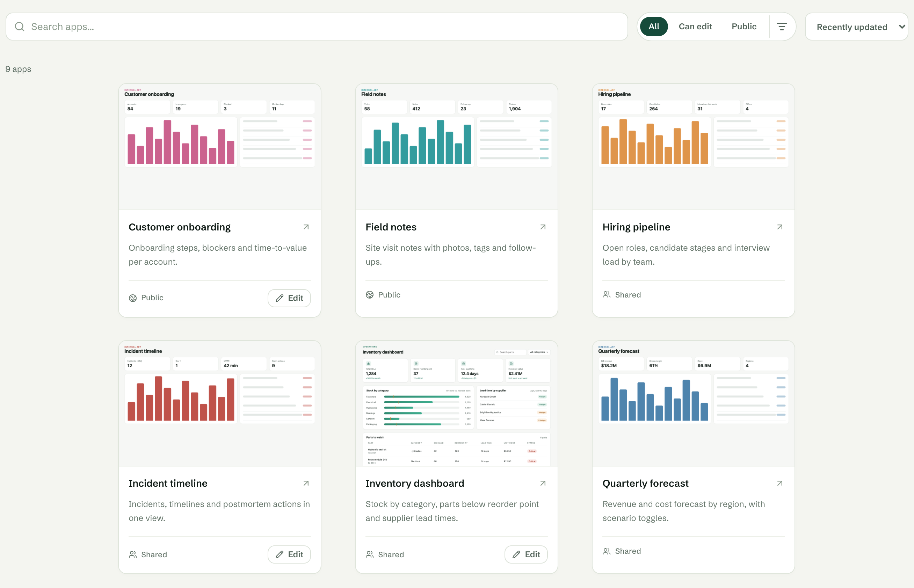
Task: Select the All filter pill
Action: [654, 27]
